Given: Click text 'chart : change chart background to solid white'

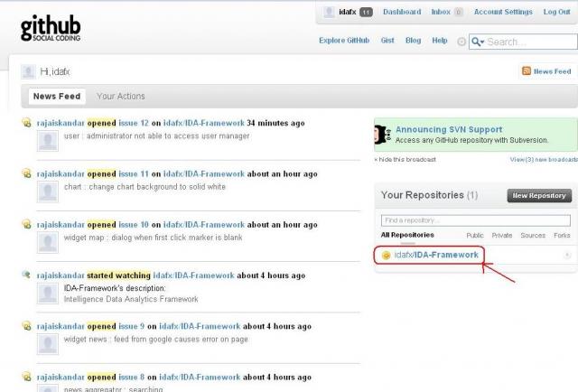Looking at the screenshot, I should coord(144,187).
